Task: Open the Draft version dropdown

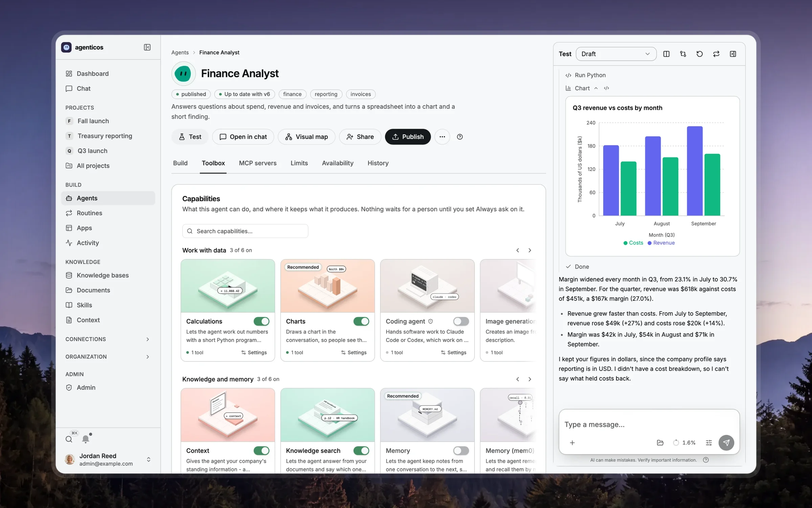Action: 616,54
